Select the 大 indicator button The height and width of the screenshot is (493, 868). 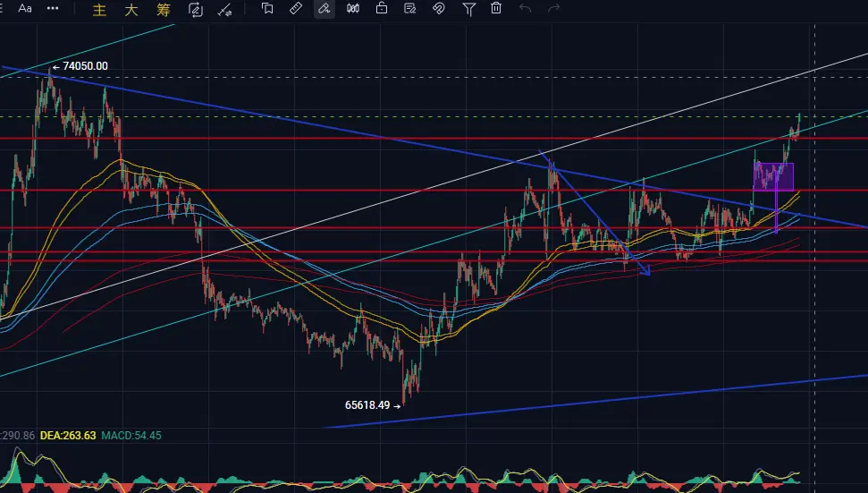(x=131, y=10)
